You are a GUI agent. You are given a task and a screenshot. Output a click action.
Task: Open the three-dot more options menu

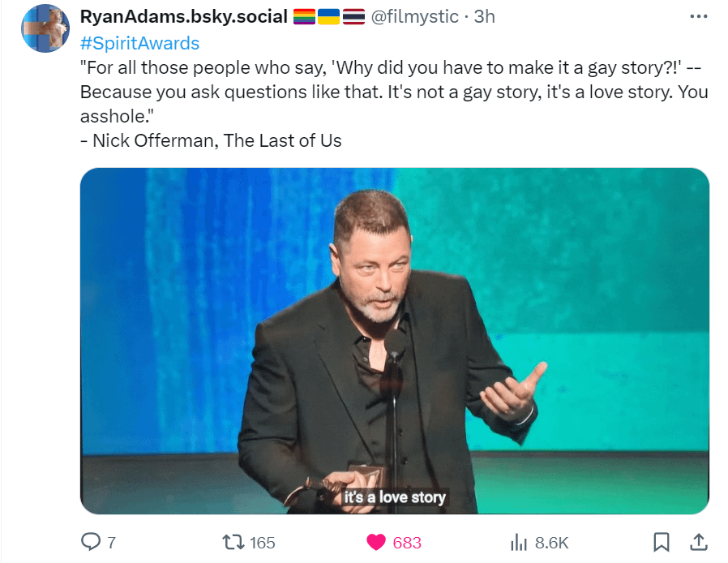point(697,17)
